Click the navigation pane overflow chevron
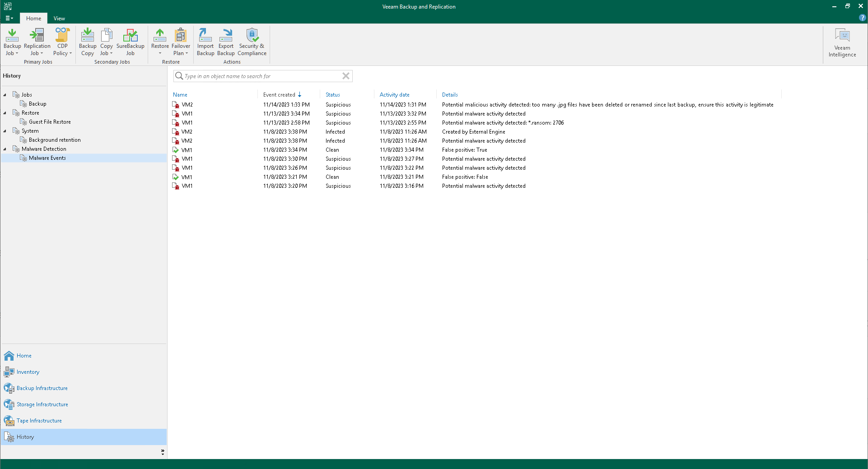This screenshot has width=868, height=469. 163,452
